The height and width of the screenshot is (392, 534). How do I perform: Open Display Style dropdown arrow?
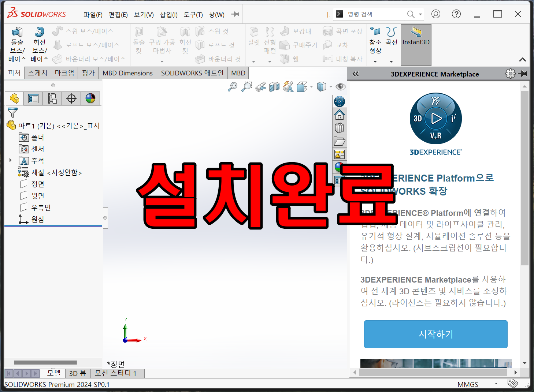coord(330,87)
